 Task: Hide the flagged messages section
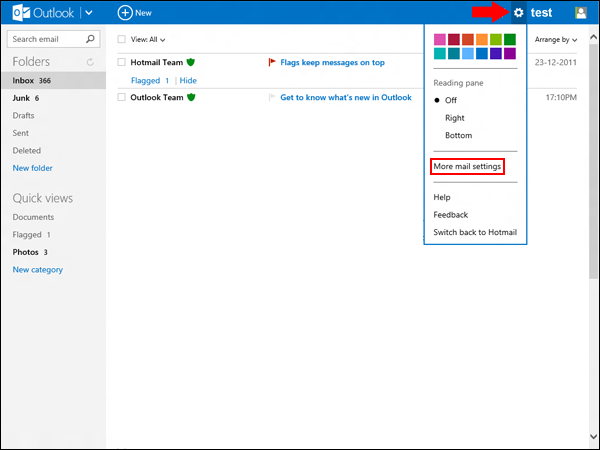(x=188, y=80)
